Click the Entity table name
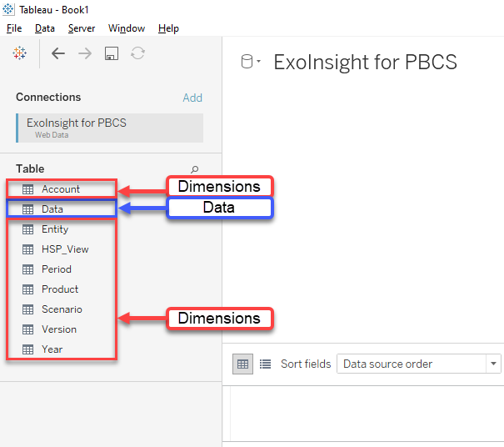504x447 pixels. (x=55, y=229)
